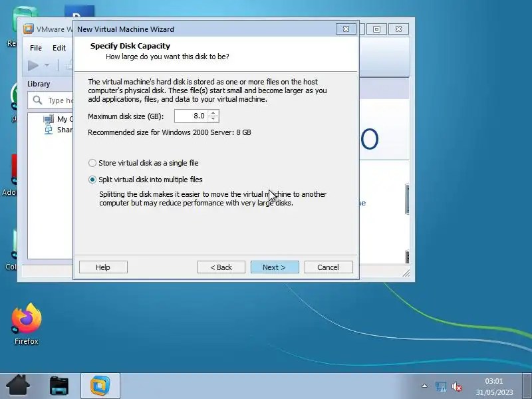This screenshot has width=532, height=399.
Task: Open Help for the wizard
Action: click(x=103, y=267)
